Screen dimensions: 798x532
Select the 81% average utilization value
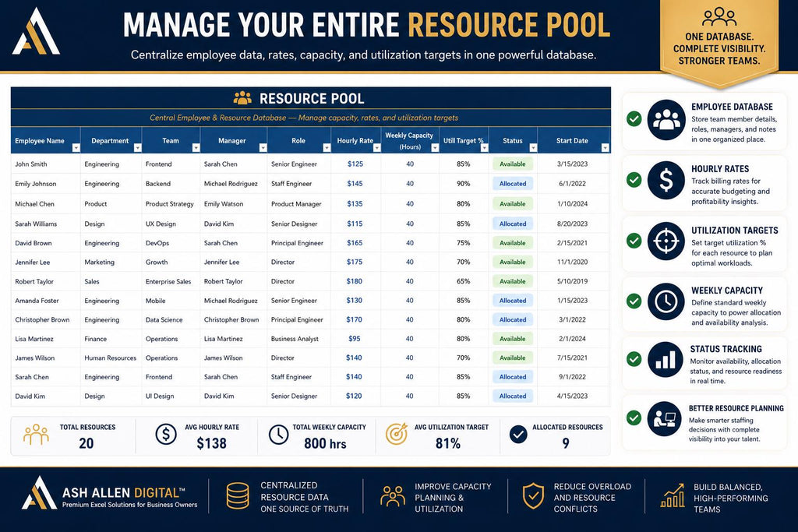click(448, 443)
